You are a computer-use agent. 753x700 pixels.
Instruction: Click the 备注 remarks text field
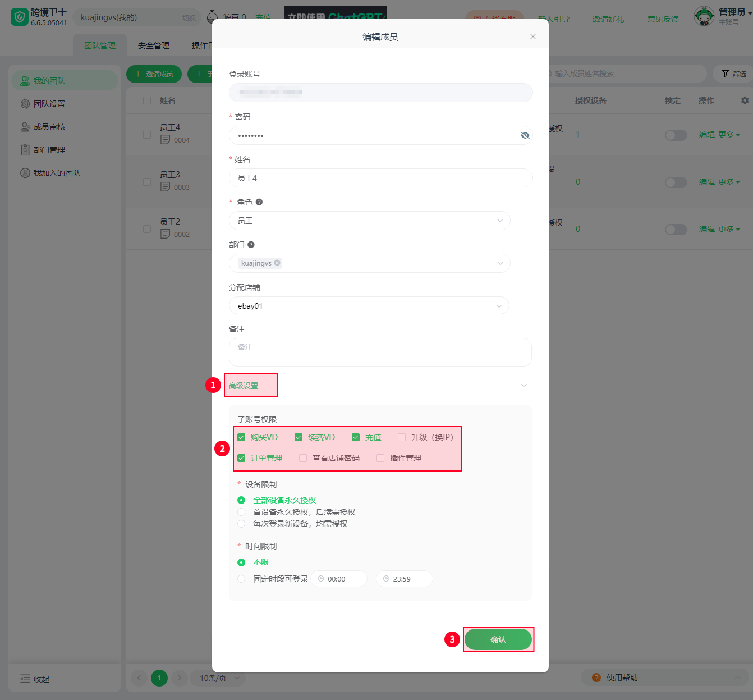[380, 352]
